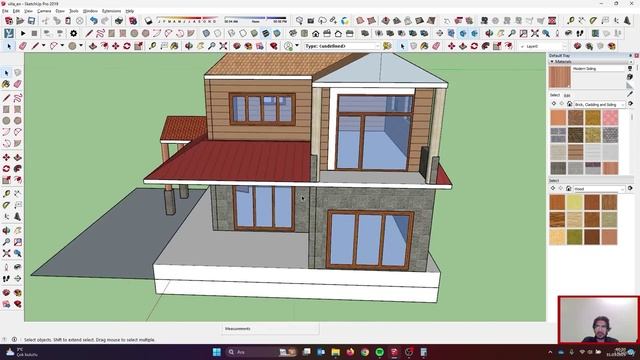Open the Brick, Cladding and Siding dropdown
640x360 pixels.
[x=599, y=104]
